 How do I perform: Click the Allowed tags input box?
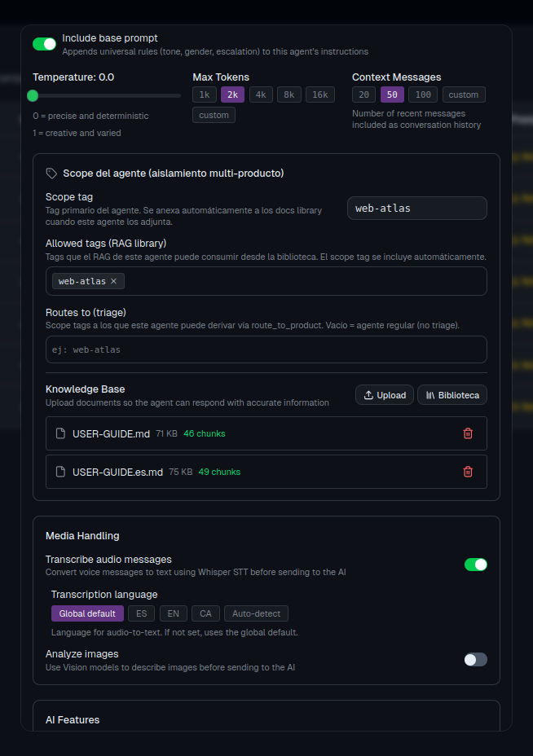[x=266, y=281]
